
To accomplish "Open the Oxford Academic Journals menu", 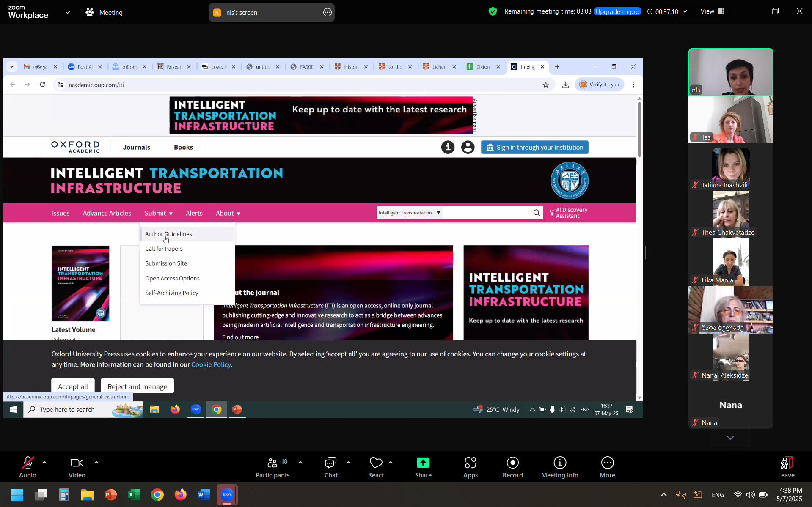I will point(136,147).
